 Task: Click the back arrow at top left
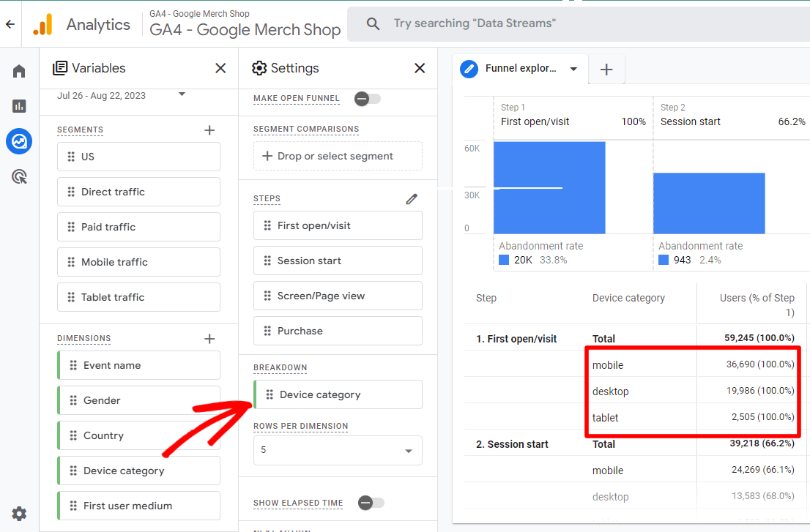click(10, 23)
